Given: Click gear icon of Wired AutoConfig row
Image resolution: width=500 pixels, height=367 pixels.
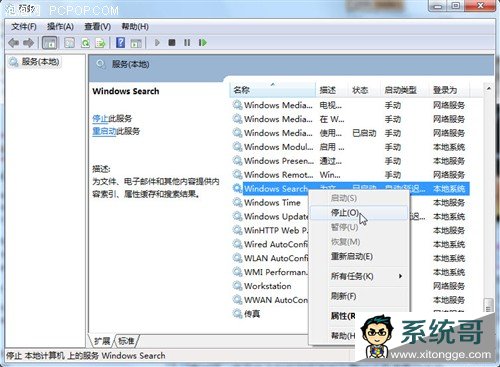Looking at the screenshot, I should coord(237,244).
